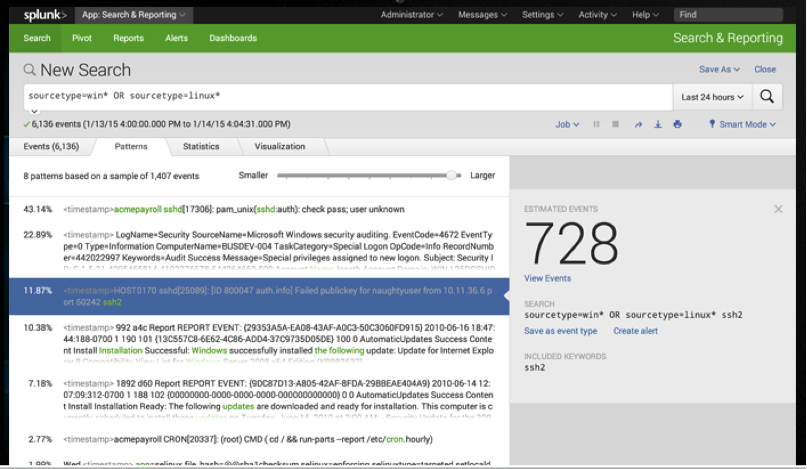Expand search bar chevron below query
Screen dimensions: 807x469
coord(34,111)
